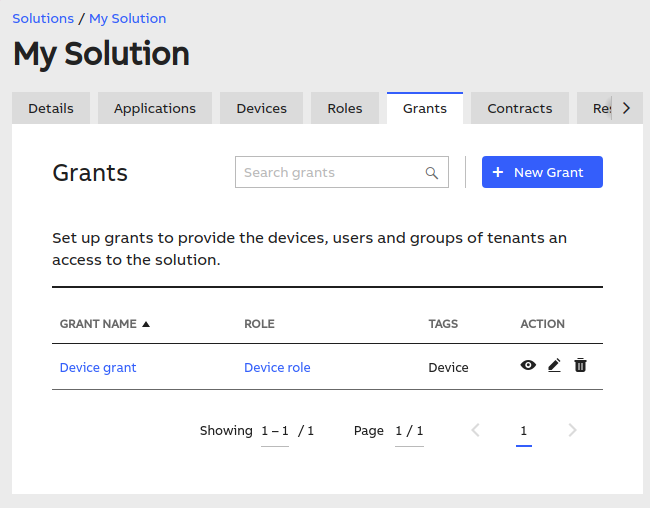Open My Solution breadcrumb link
Screen dimensions: 650x508
coord(128,19)
